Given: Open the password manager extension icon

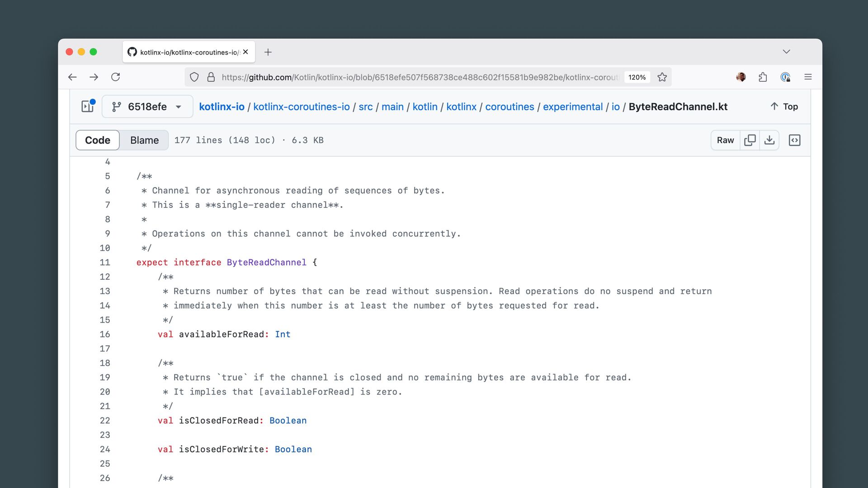Looking at the screenshot, I should click(786, 77).
